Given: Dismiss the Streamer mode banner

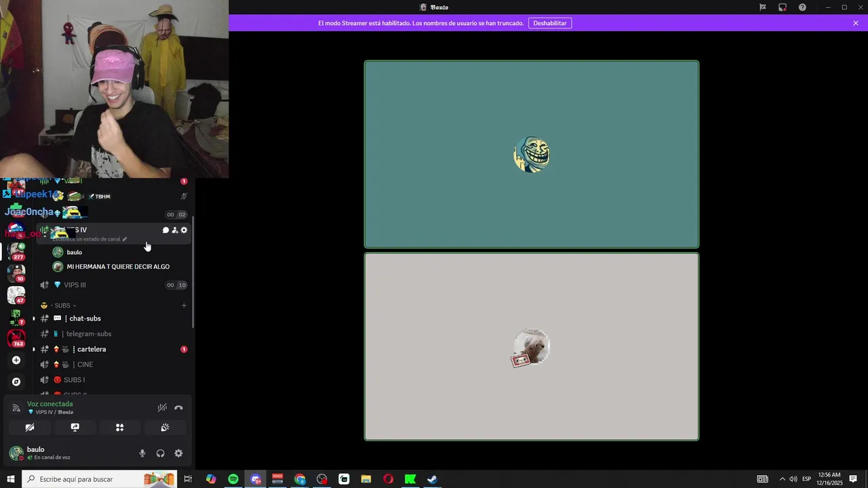Looking at the screenshot, I should coord(856,23).
